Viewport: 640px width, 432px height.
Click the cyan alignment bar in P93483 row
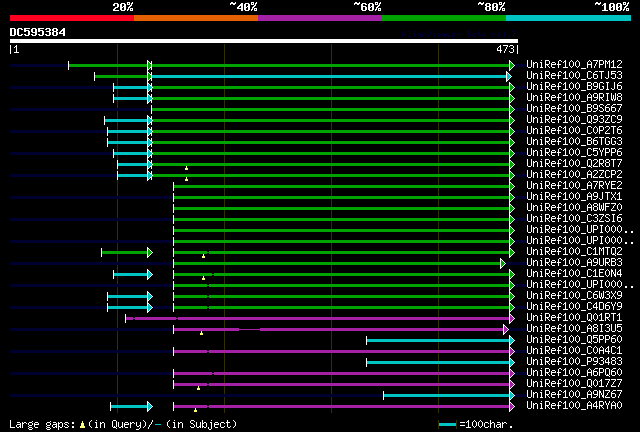pyautogui.click(x=438, y=363)
